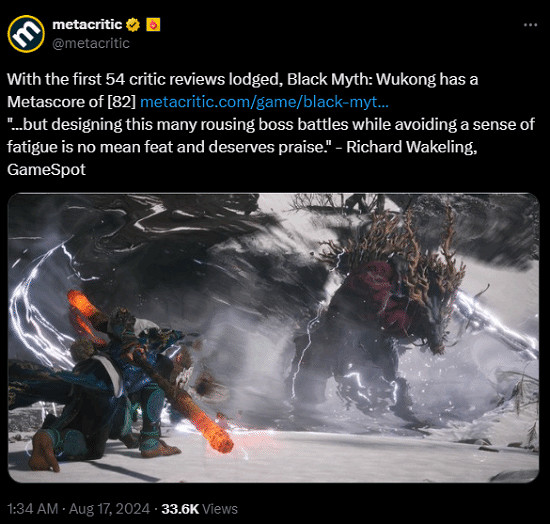This screenshot has width=550, height=524.
Task: Click the metacritic display name
Action: (87, 25)
